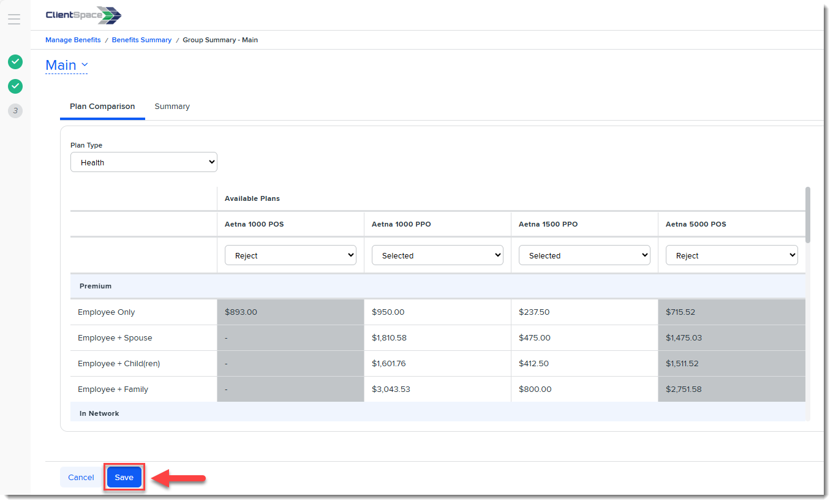The width and height of the screenshot is (833, 504).
Task: Open the Plan Type Health dropdown
Action: 144,162
